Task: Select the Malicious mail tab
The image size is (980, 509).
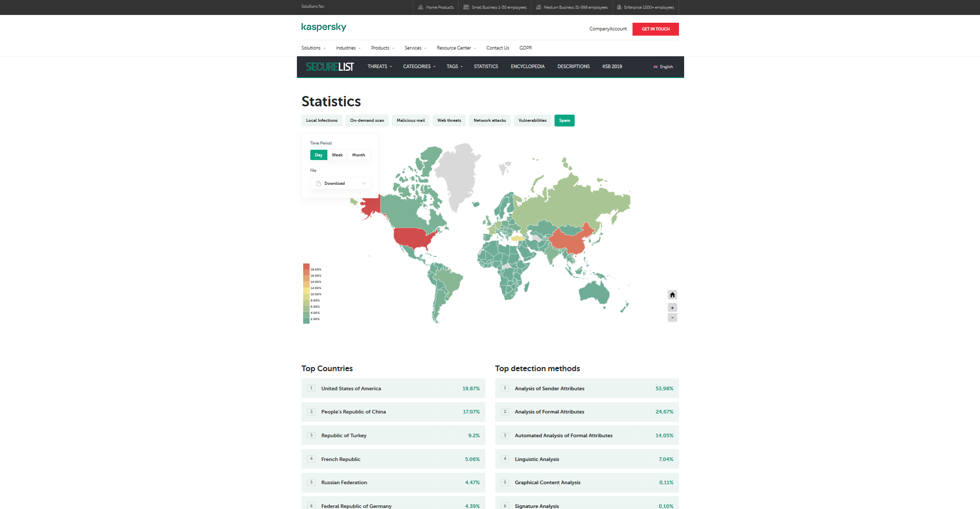Action: point(411,120)
